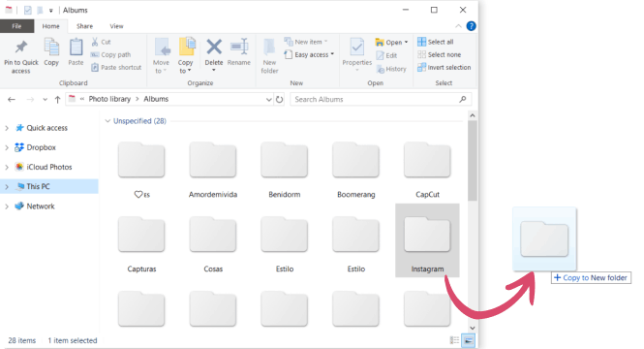Customize Quick Access Toolbar dropdown
This screenshot has width=644, height=349.
coord(51,11)
